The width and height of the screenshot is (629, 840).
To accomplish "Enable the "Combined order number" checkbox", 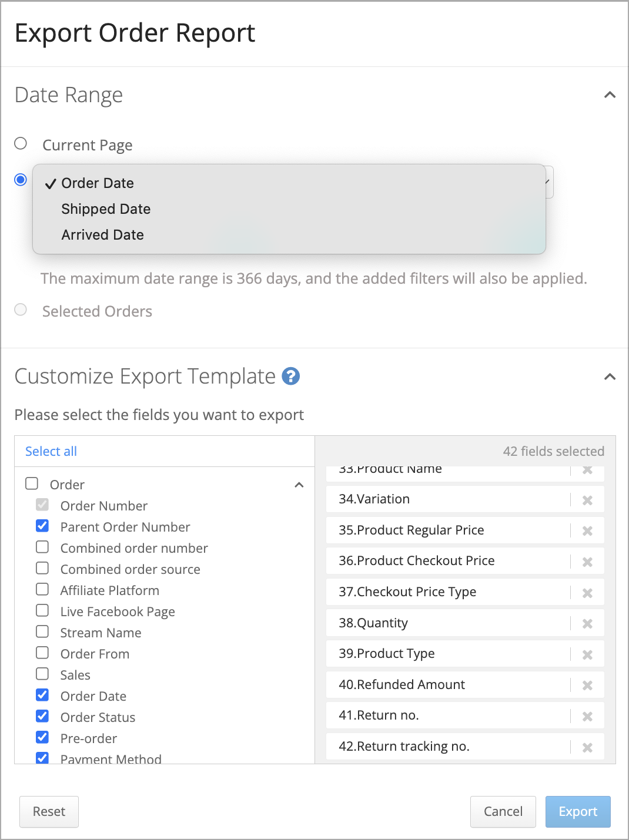I will pyautogui.click(x=42, y=546).
